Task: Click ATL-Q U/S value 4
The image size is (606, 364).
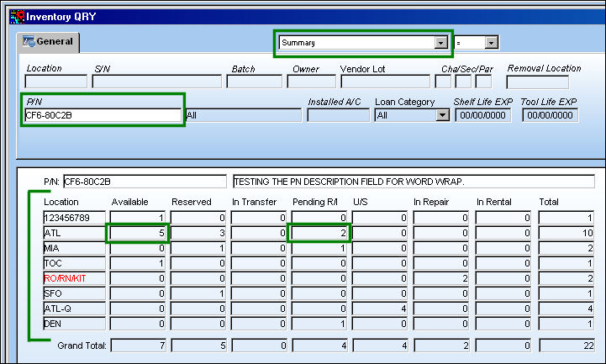Action: (x=380, y=309)
